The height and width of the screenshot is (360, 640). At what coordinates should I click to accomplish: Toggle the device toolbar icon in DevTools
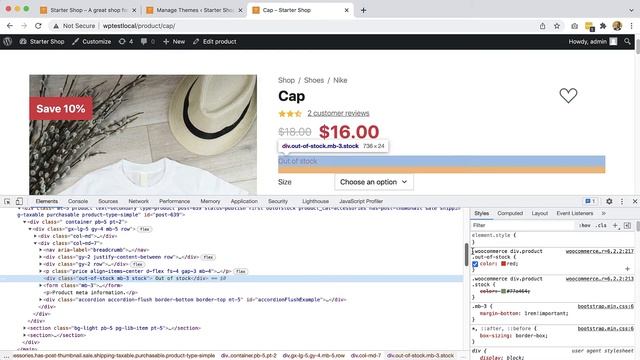19,201
